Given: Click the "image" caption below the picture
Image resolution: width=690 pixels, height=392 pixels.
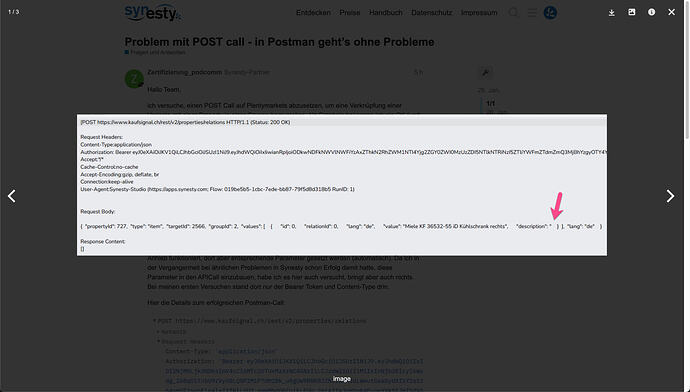Looking at the screenshot, I should tap(341, 379).
